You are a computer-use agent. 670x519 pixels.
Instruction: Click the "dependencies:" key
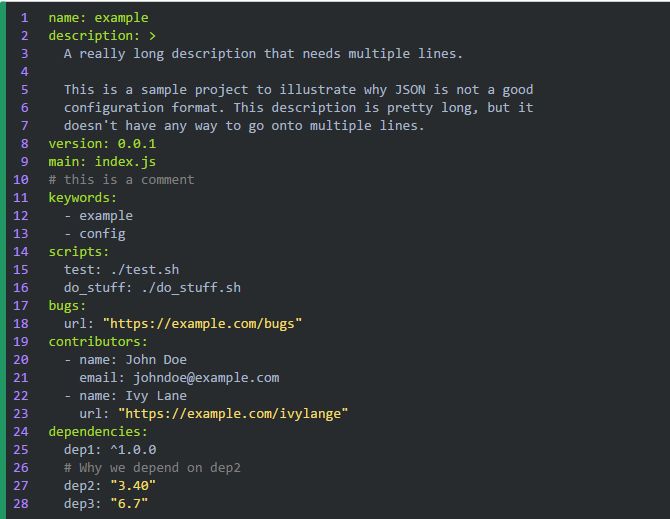(x=98, y=431)
